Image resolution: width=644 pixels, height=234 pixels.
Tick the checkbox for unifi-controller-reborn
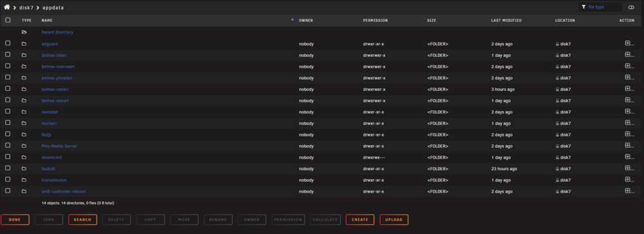pyautogui.click(x=8, y=191)
